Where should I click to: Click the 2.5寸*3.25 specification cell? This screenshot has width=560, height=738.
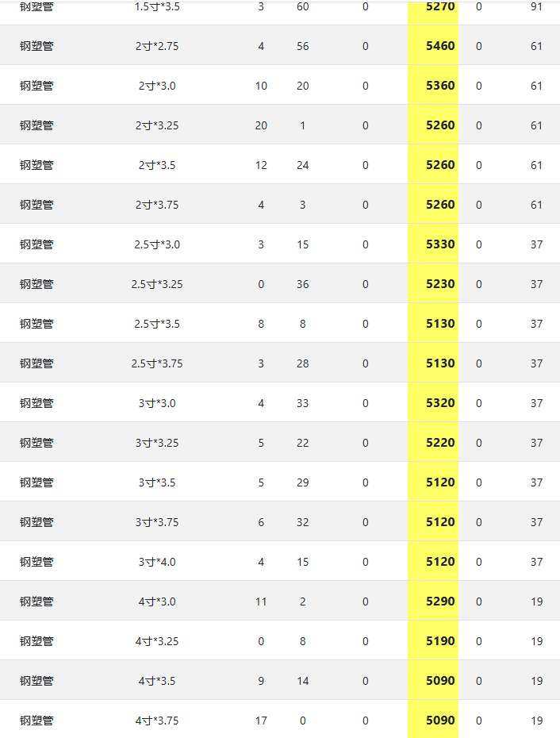157,284
